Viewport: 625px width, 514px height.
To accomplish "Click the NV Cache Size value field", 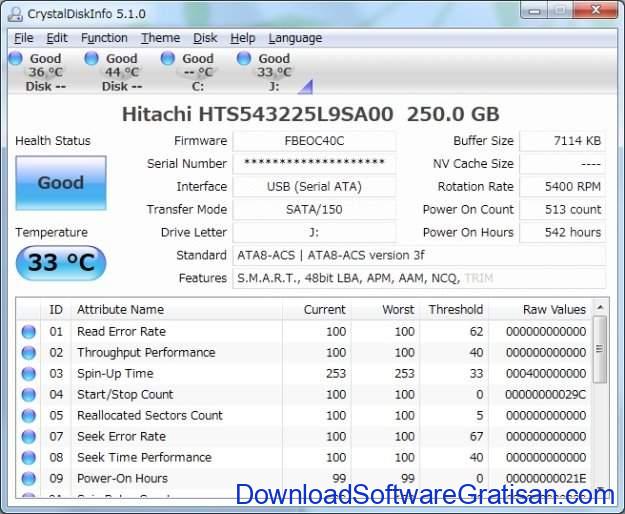I will [562, 163].
